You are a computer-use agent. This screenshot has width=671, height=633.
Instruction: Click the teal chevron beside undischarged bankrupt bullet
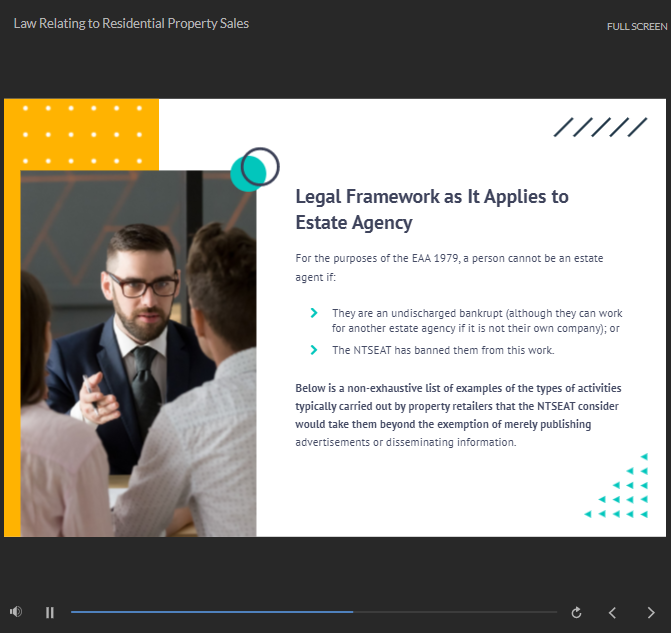click(314, 313)
